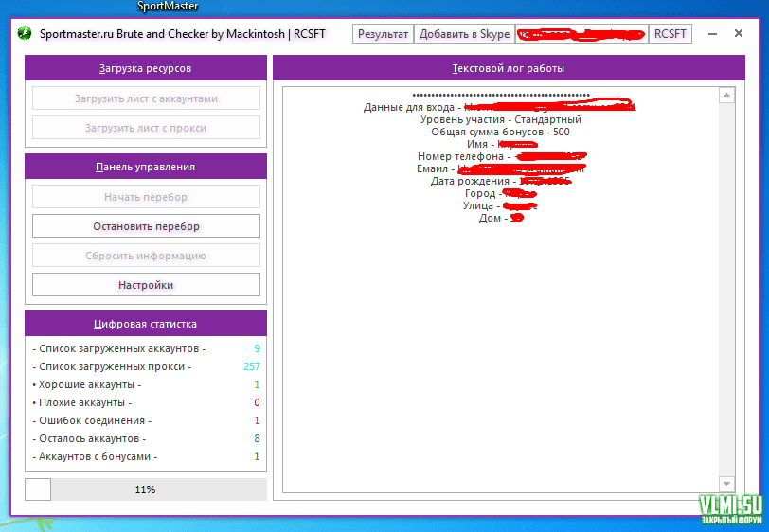The image size is (769, 532).
Task: Click the Загрузить лист с аккаунтами button
Action: (146, 98)
